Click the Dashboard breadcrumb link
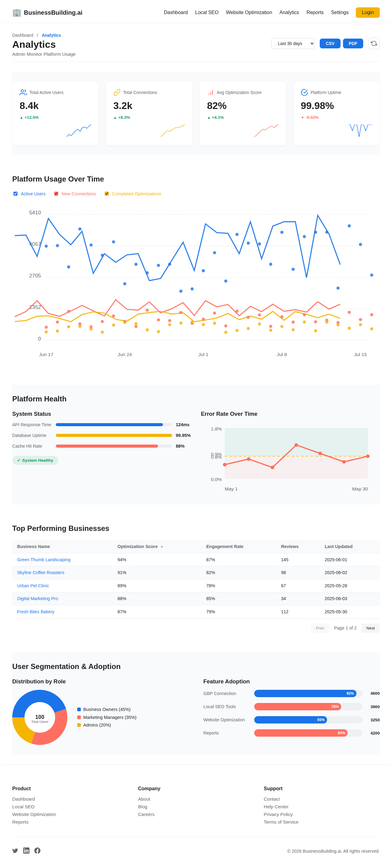 (23, 35)
